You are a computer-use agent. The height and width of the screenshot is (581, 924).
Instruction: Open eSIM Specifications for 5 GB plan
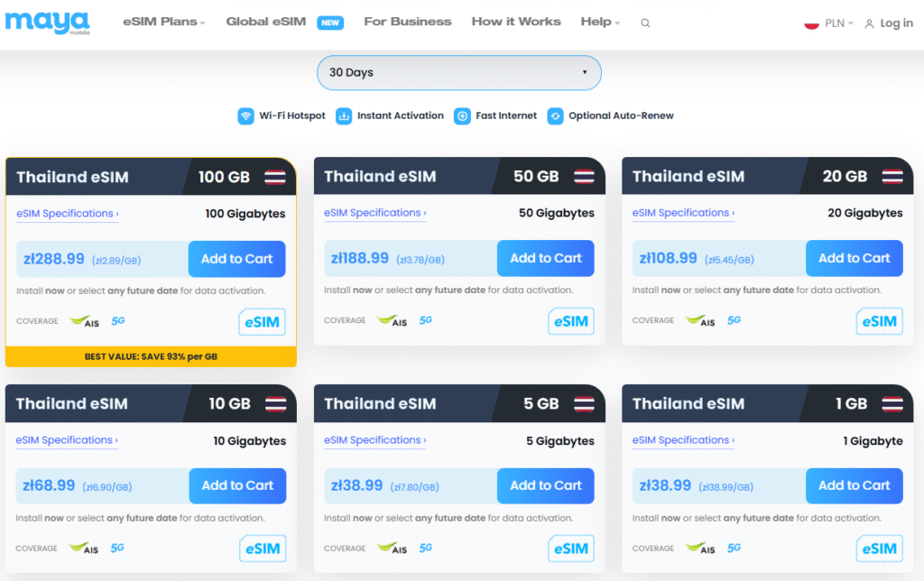(374, 441)
